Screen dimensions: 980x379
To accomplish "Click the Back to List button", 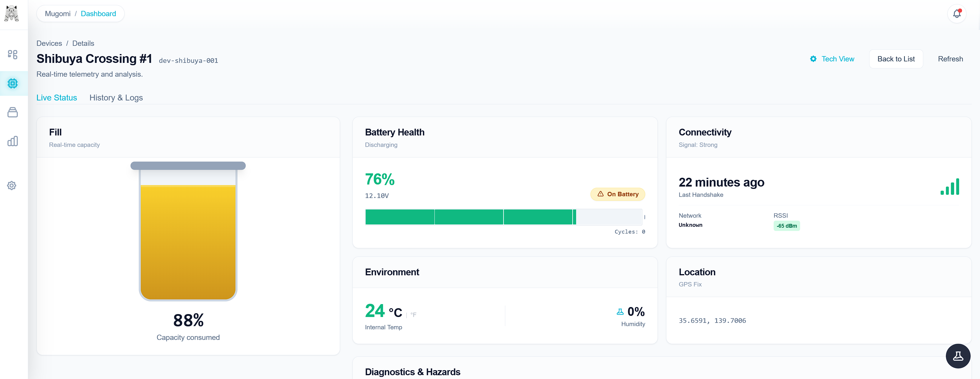I will click(x=896, y=58).
